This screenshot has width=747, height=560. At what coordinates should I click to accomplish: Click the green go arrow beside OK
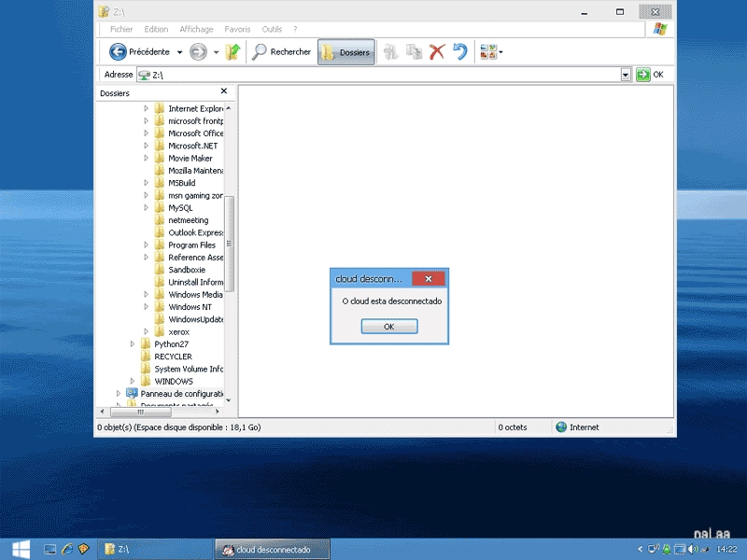(642, 75)
